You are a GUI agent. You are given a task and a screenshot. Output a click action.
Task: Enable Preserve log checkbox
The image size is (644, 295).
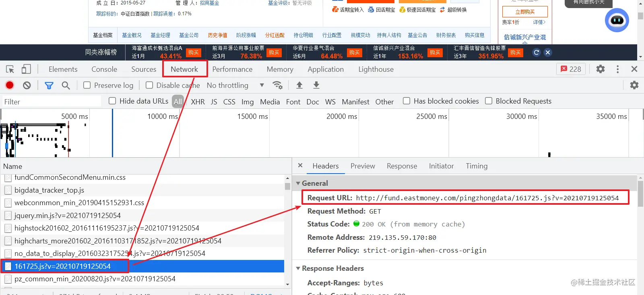coord(87,85)
